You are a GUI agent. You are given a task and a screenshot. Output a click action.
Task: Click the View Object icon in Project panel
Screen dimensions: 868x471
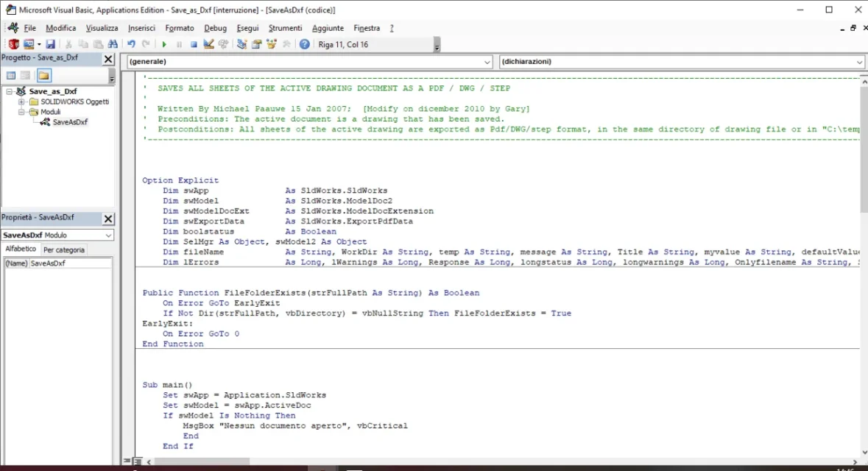pyautogui.click(x=26, y=75)
